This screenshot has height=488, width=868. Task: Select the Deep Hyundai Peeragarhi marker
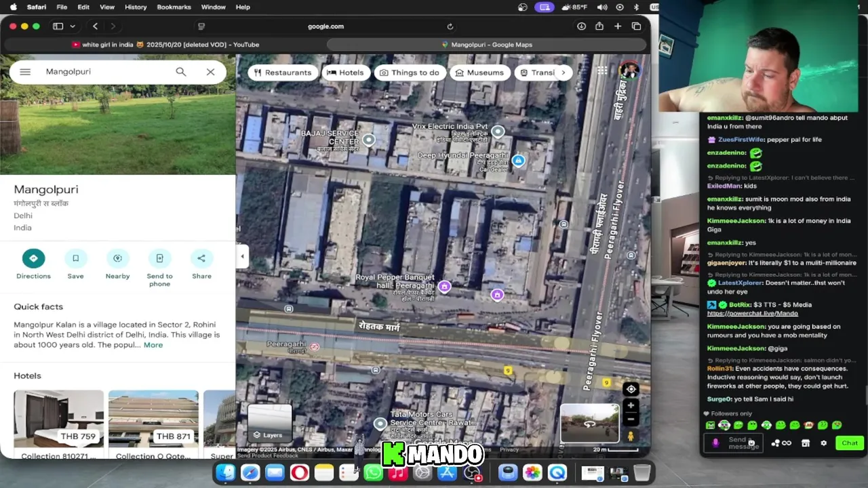(x=518, y=161)
